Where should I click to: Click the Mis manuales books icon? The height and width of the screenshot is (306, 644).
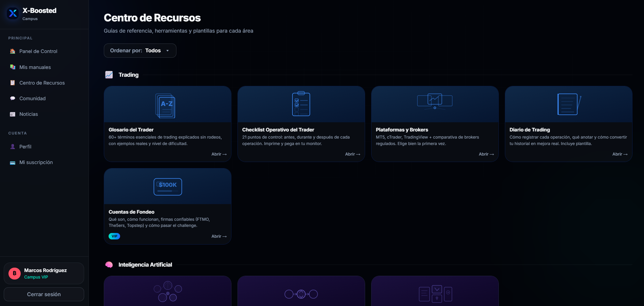[13, 67]
